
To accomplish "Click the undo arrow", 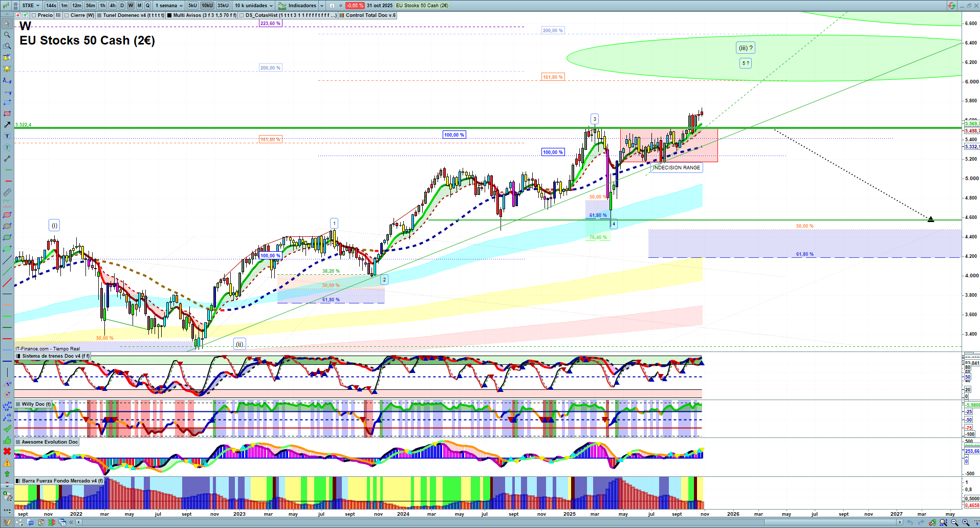I will 910,522.
